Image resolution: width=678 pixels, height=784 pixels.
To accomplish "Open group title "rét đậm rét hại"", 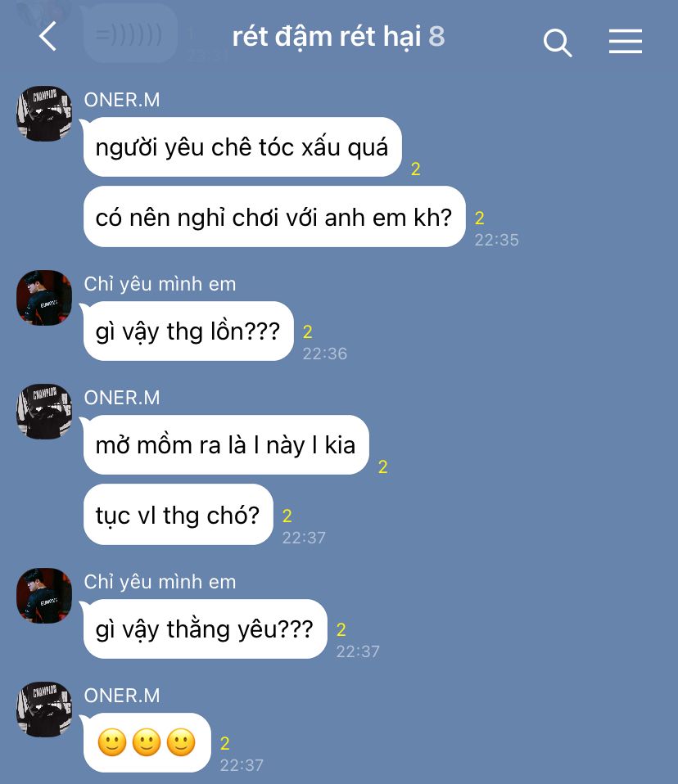I will (x=327, y=37).
